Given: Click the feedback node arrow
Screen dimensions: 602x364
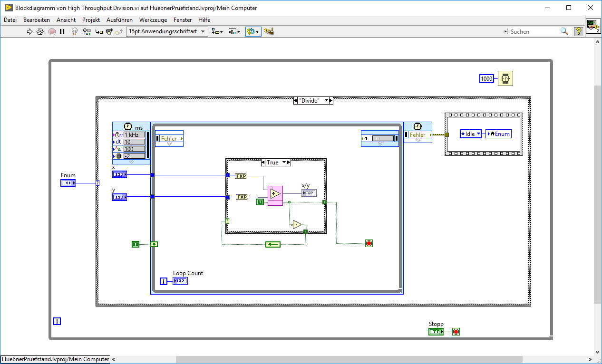Looking at the screenshot, I should (x=273, y=244).
